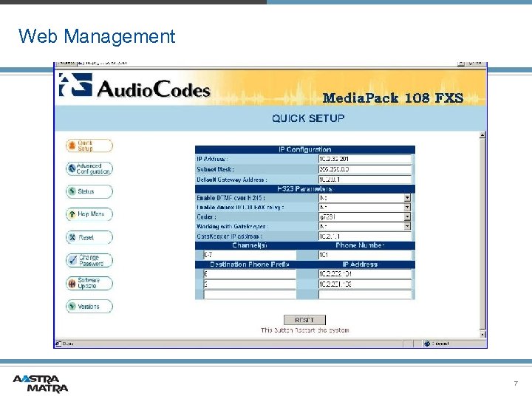Click the MediaPack 108 FXS text
This screenshot has width=532, height=399.
[x=392, y=98]
